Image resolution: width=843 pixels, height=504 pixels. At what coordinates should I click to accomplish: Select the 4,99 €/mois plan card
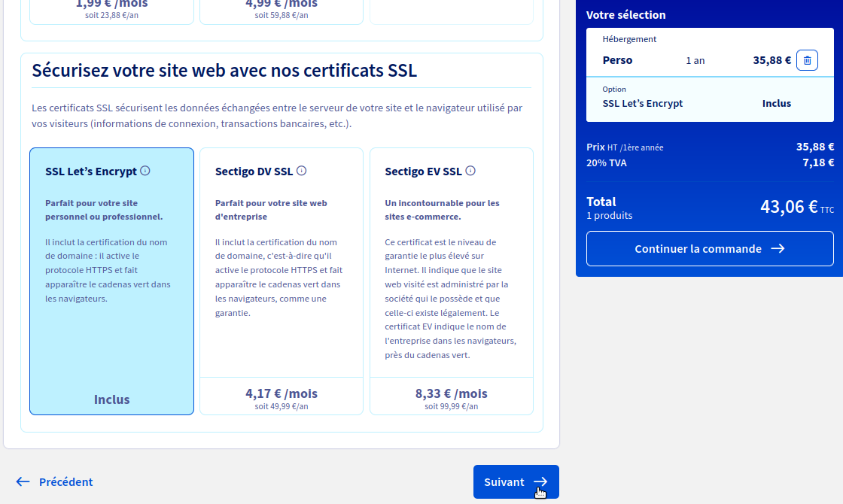(x=282, y=9)
